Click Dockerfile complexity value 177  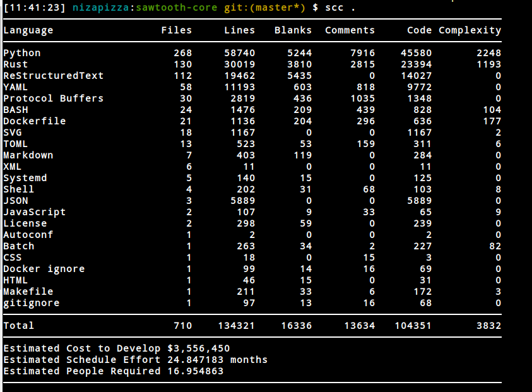(x=492, y=121)
